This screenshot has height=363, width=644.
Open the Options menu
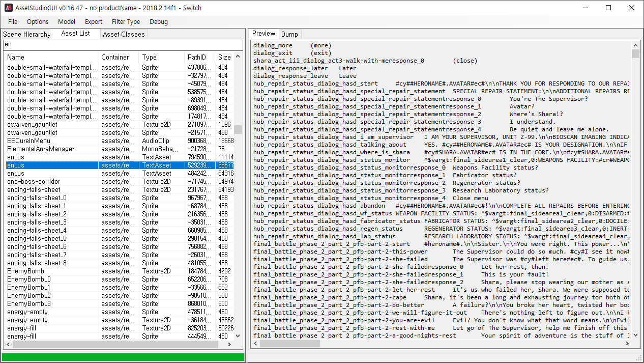(x=38, y=21)
